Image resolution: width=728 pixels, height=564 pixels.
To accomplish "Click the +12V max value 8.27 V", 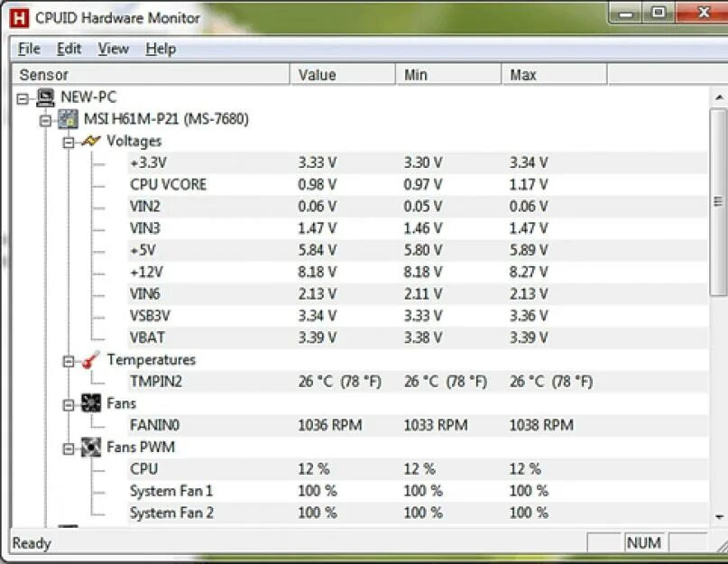I will [529, 272].
